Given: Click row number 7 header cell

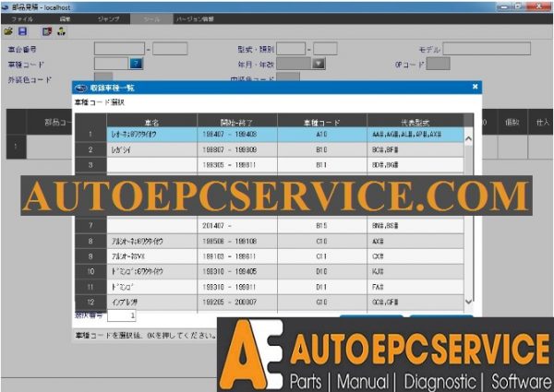Looking at the screenshot, I should coord(90,225).
